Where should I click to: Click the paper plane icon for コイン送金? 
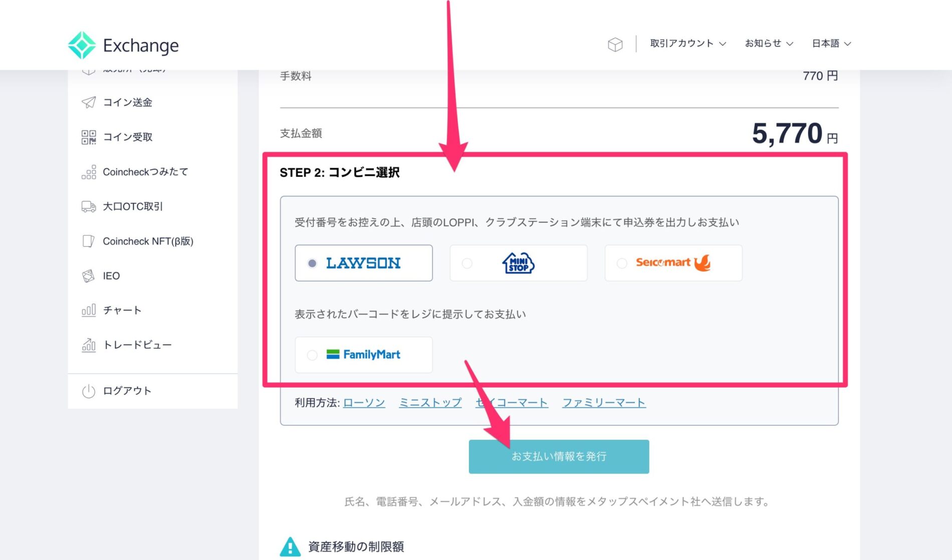(89, 102)
